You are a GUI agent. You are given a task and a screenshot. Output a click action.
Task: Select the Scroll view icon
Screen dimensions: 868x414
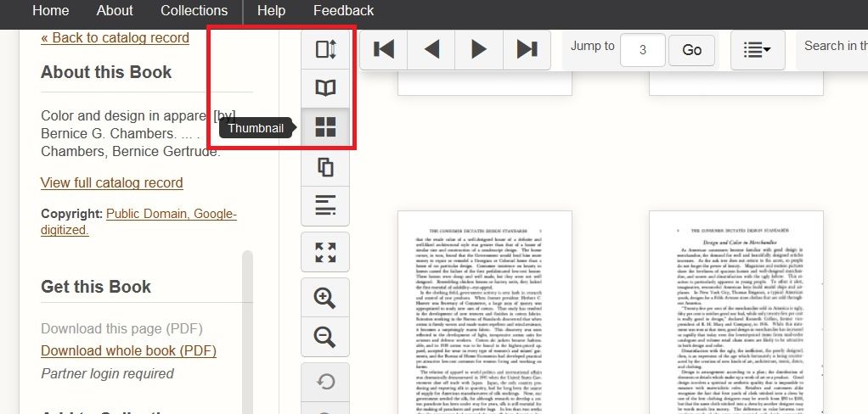pos(325,50)
